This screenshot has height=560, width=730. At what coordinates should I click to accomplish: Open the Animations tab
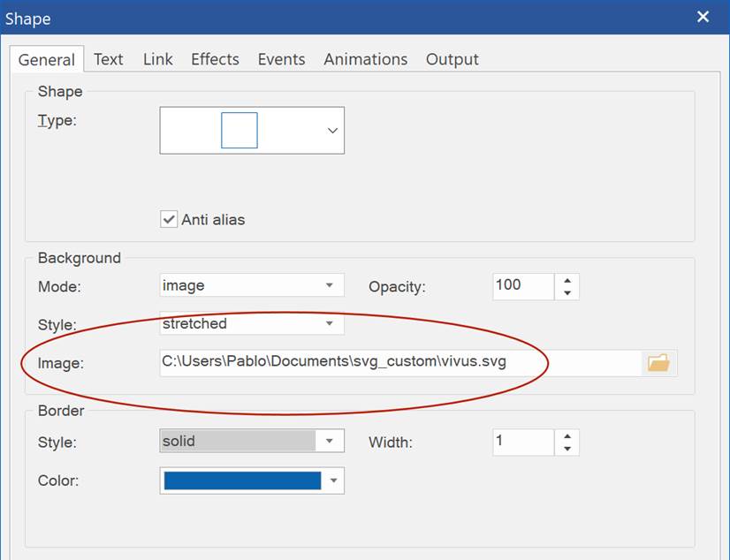[365, 59]
